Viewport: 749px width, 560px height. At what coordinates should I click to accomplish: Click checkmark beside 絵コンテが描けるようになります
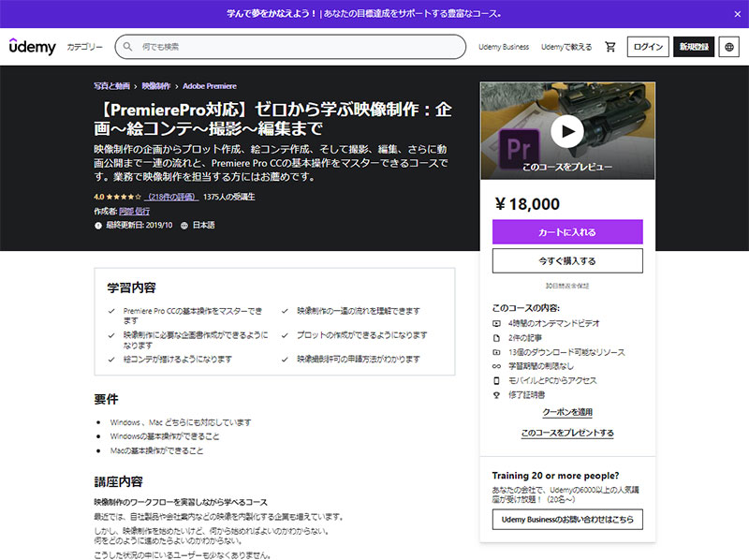111,360
